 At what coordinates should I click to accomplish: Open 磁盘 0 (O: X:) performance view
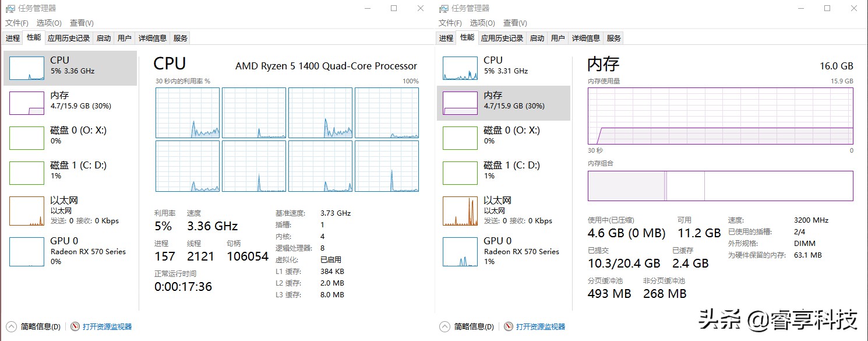pos(70,138)
